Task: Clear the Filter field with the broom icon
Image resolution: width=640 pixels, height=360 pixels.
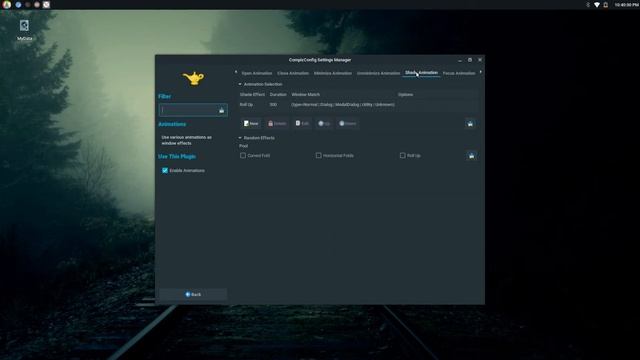Action: pyautogui.click(x=222, y=110)
